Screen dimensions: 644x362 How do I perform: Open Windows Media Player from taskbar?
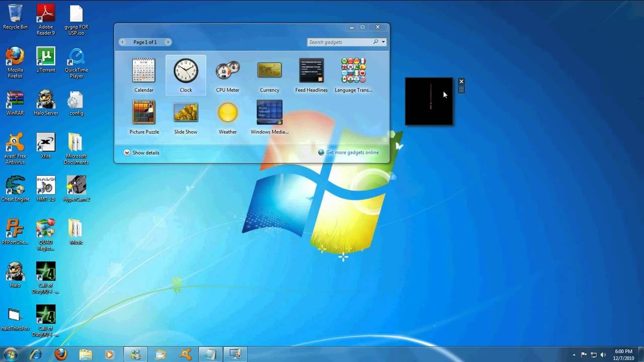[110, 354]
